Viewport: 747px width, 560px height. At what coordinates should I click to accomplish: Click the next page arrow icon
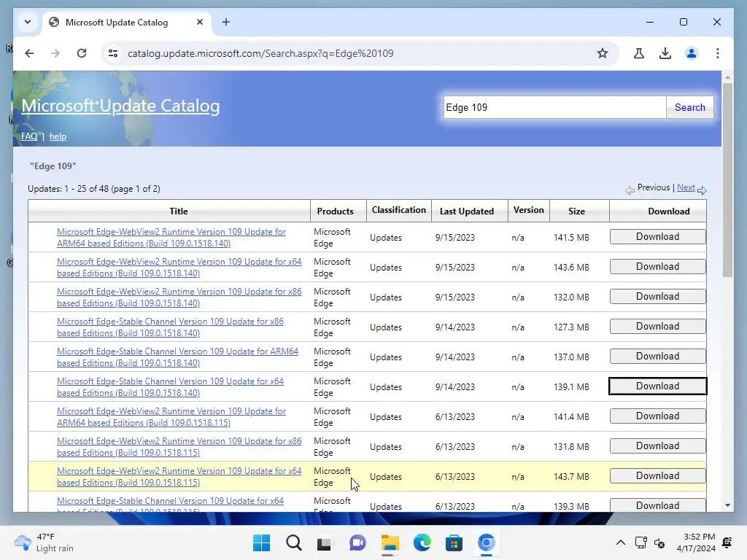point(703,190)
